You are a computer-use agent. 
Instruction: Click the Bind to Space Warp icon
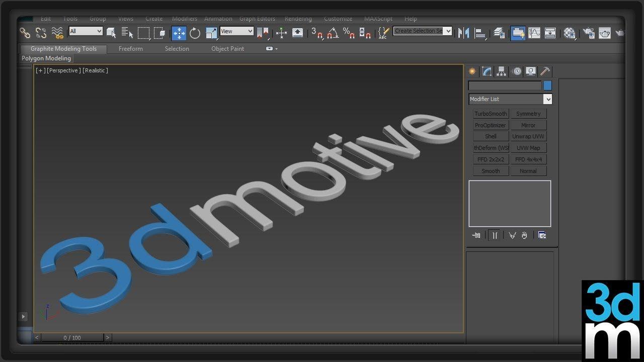pos(58,33)
